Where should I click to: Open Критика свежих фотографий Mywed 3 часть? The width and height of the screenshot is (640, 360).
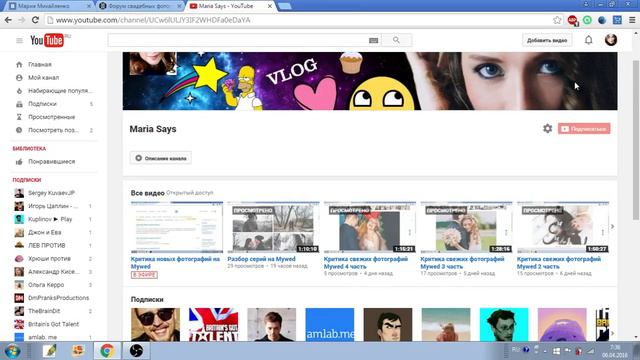pyautogui.click(x=462, y=262)
